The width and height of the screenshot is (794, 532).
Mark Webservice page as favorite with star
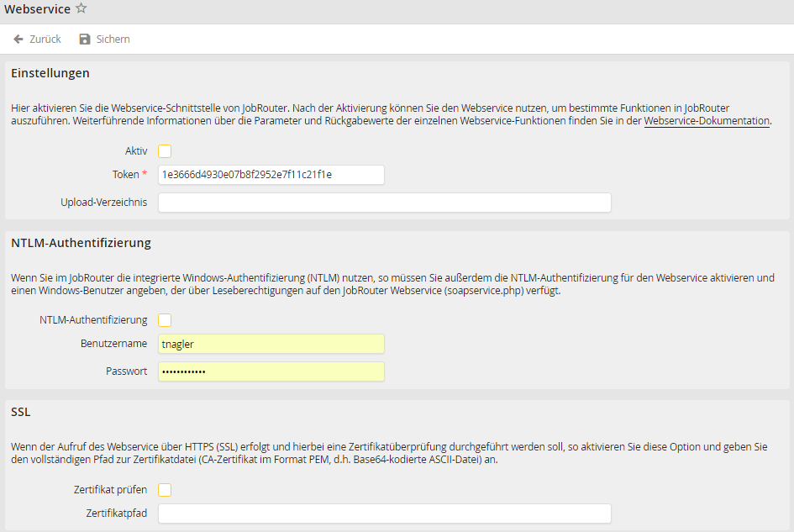click(82, 8)
